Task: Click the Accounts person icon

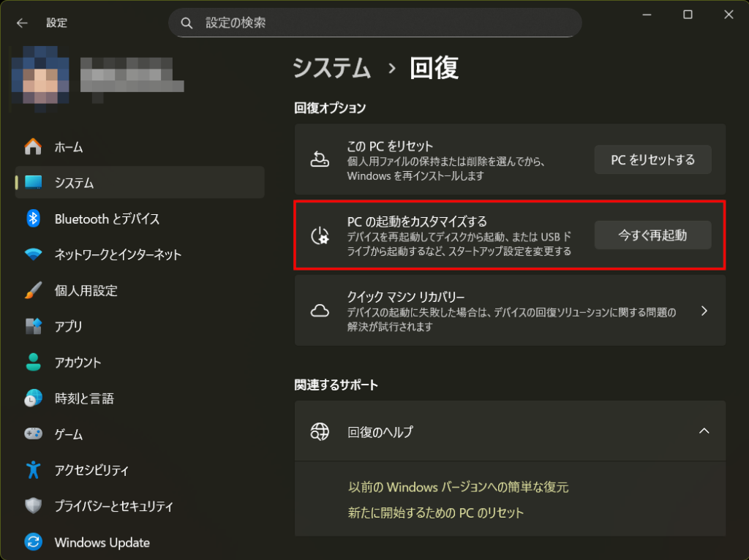Action: 33,362
